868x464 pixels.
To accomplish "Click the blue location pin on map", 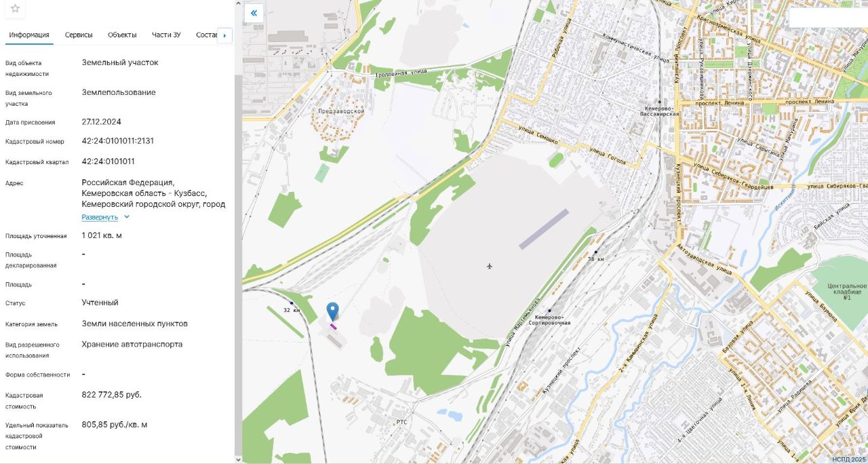I will 332,311.
